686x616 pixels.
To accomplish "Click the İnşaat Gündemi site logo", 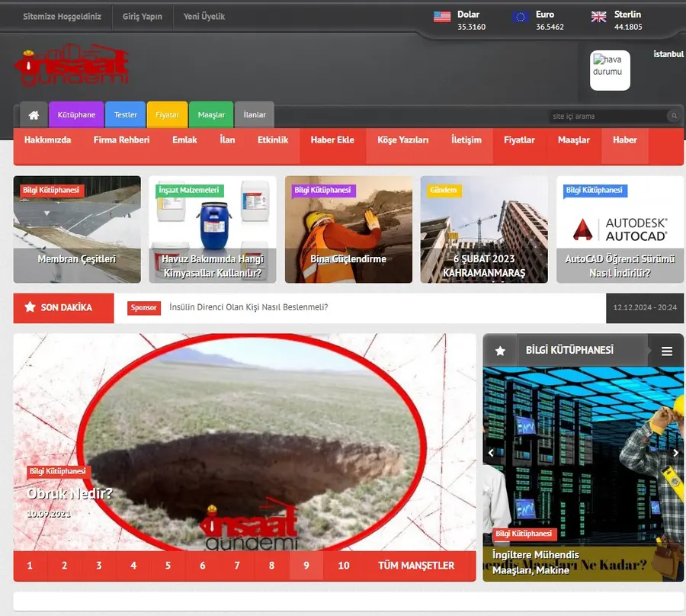I will [x=72, y=65].
